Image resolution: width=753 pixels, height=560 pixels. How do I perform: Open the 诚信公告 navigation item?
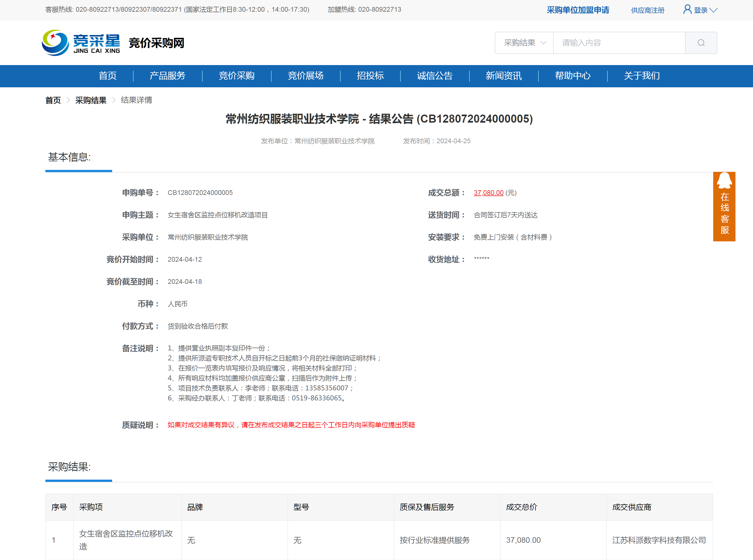coord(434,76)
